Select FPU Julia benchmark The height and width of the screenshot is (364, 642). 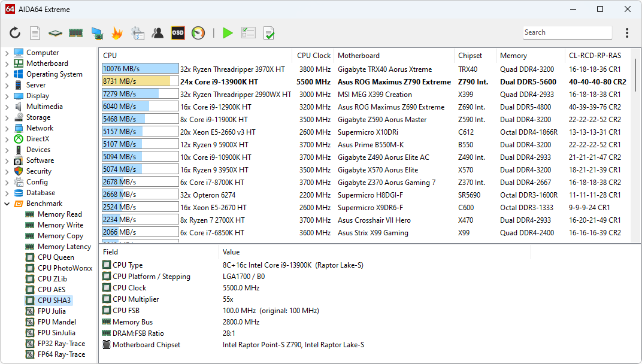point(52,311)
